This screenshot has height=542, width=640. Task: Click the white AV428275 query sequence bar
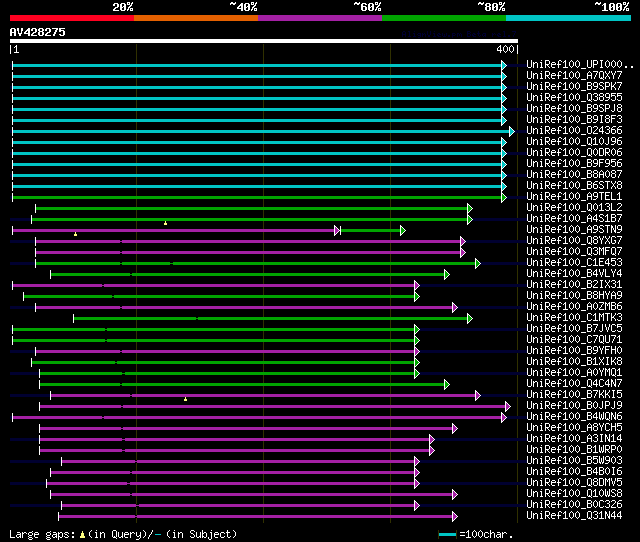pyautogui.click(x=264, y=41)
